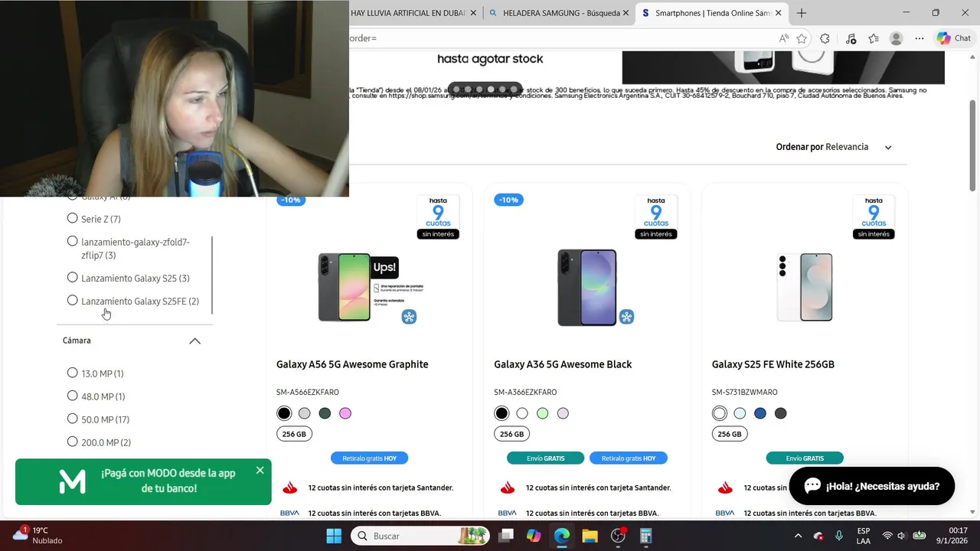The image size is (980, 551).
Task: Click the browser address bar
Action: 559,38
